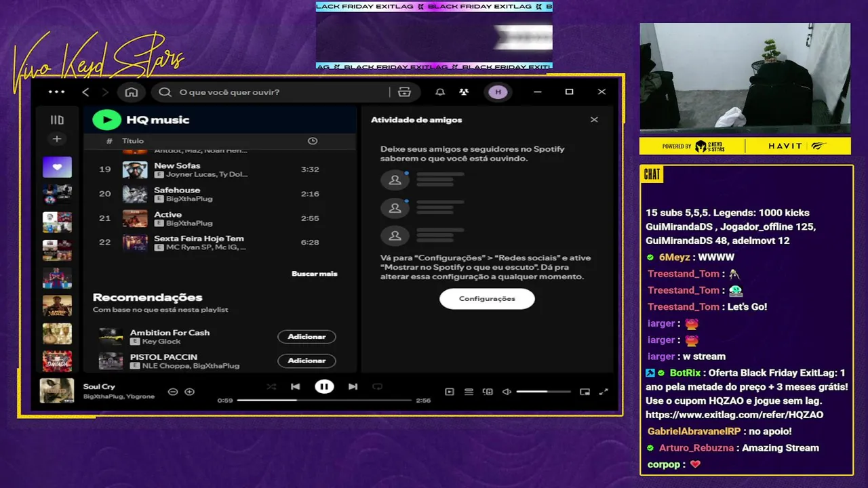Image resolution: width=868 pixels, height=488 pixels.
Task: Add current song to playlist via plus circle icon
Action: point(190,392)
